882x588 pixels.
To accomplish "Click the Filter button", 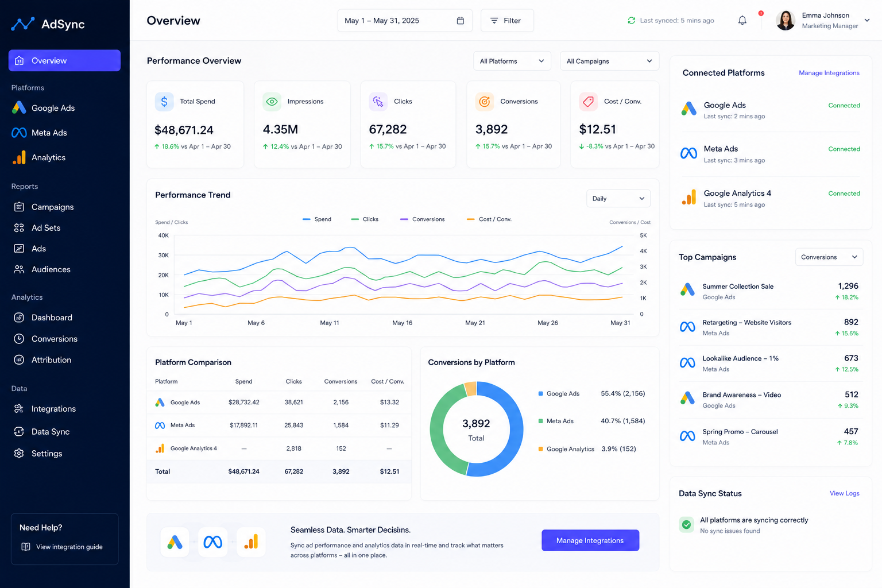I will point(507,21).
